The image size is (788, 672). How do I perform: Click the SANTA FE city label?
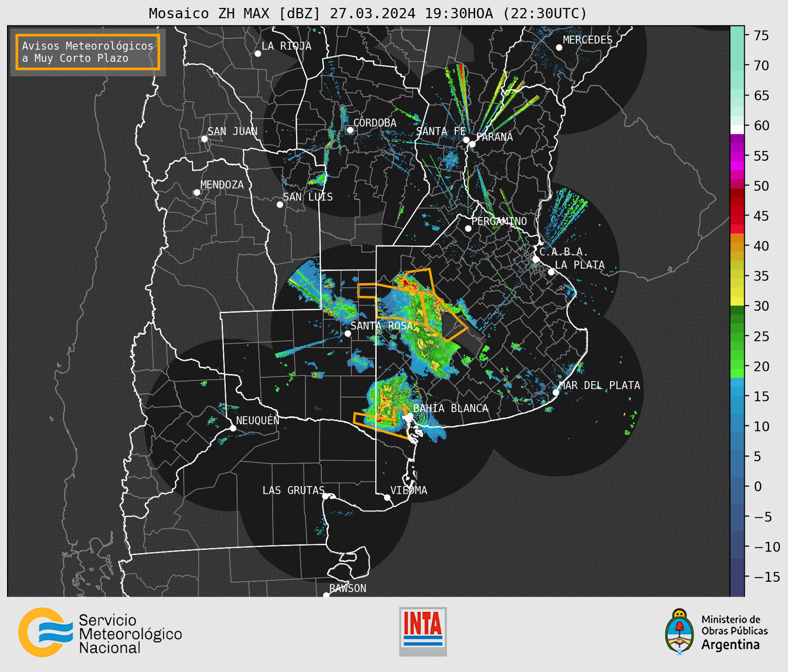441,131
